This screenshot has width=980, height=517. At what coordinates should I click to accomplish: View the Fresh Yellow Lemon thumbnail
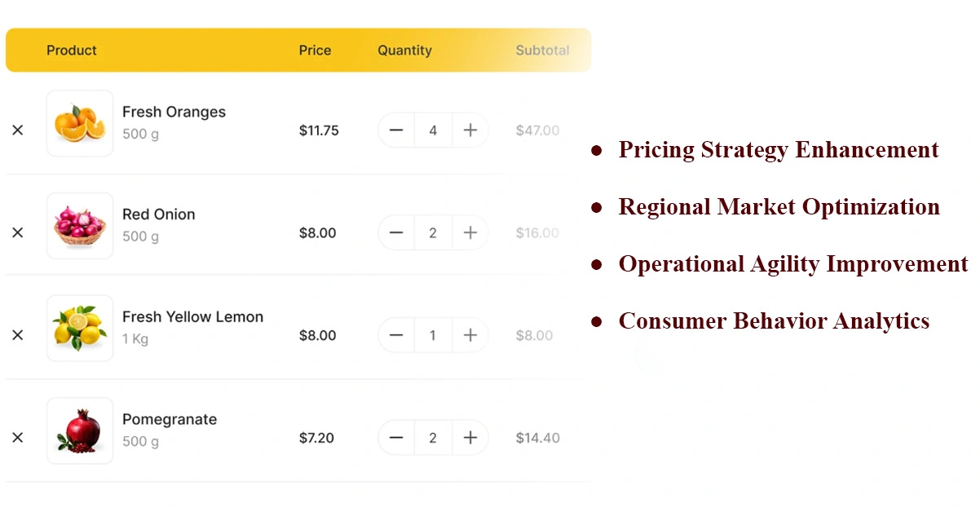pos(80,328)
